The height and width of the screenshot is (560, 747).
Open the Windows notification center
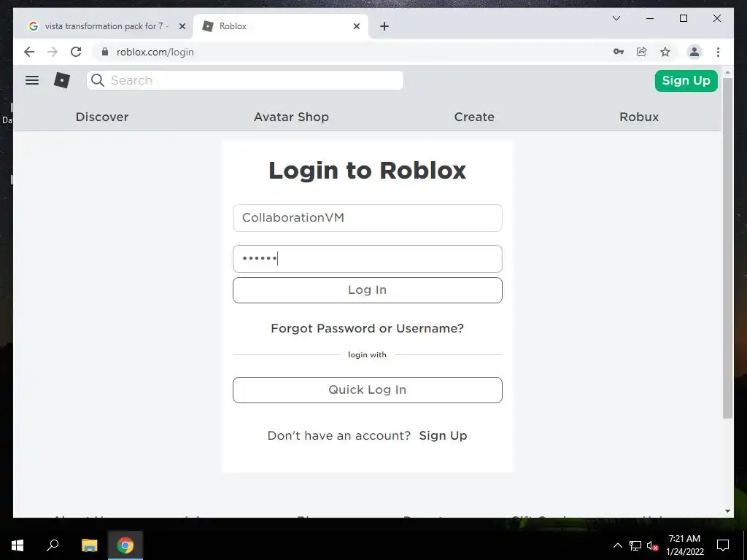(723, 545)
